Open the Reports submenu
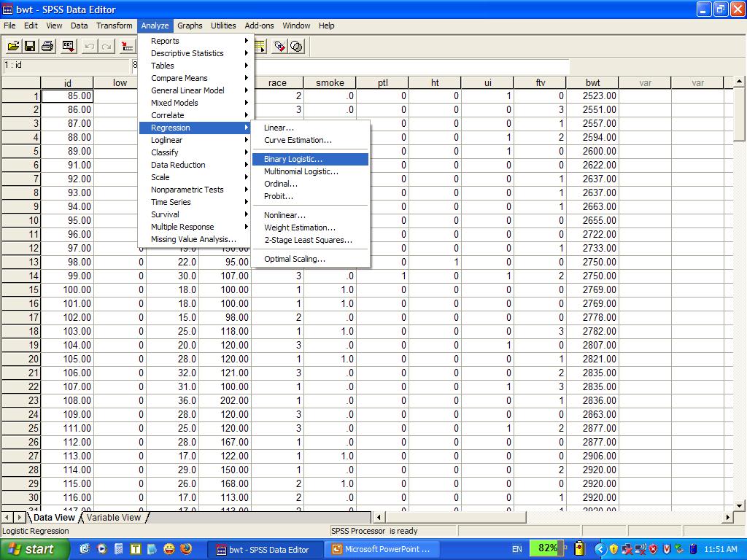Screen dimensions: 747x560 pyautogui.click(x=196, y=41)
